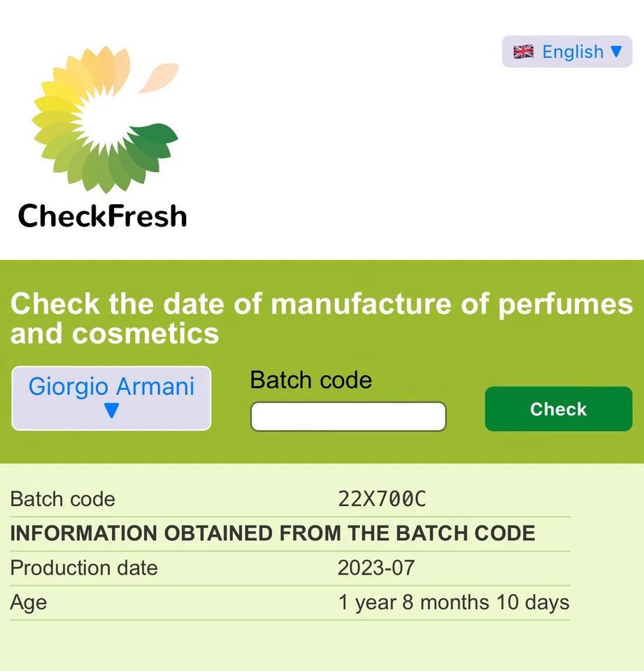Click the production date 2023-07
Viewport: 644px width, 671px height.
[376, 568]
